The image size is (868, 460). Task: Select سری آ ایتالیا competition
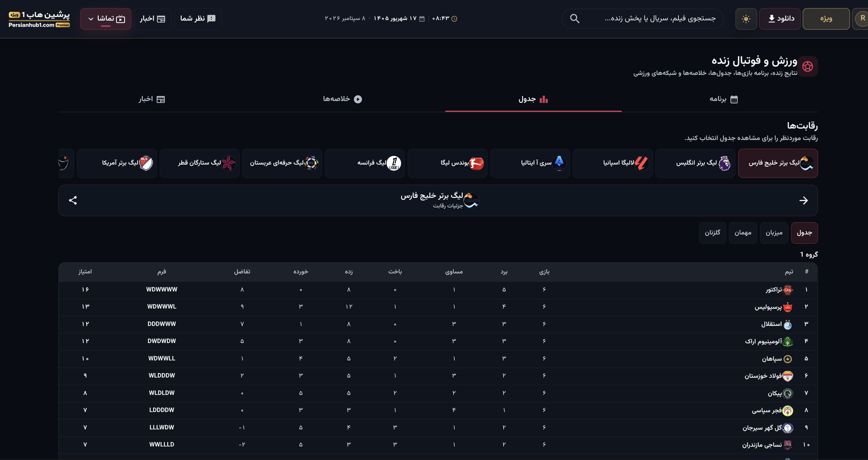pos(530,163)
